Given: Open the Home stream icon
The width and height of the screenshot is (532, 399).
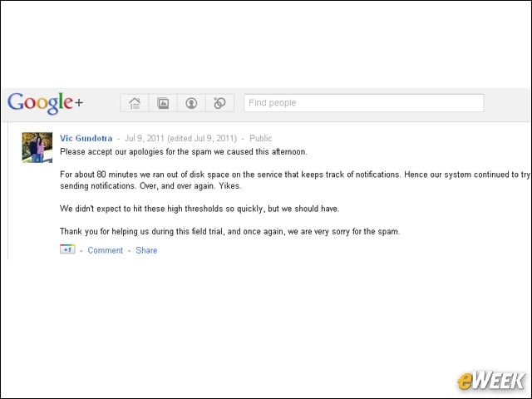Looking at the screenshot, I should click(135, 103).
